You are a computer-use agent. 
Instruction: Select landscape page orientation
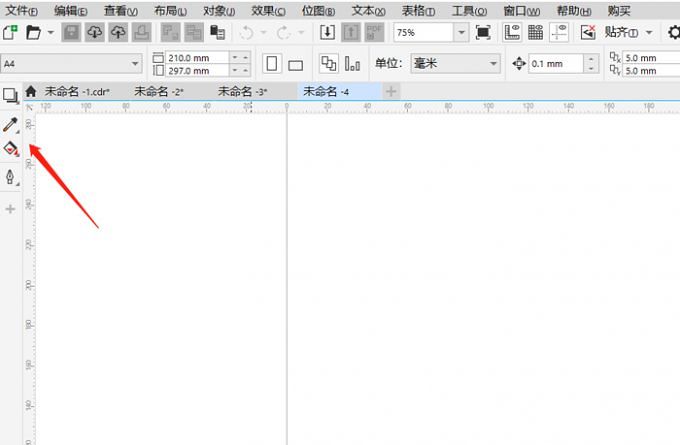tap(295, 64)
